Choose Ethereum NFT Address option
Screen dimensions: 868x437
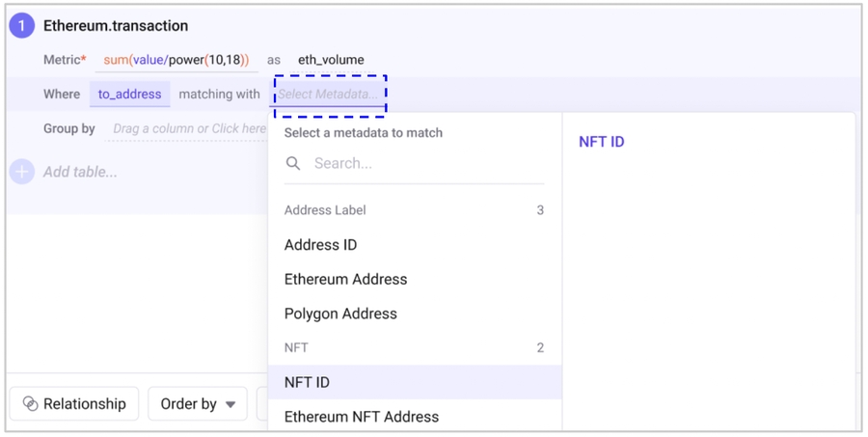click(362, 417)
